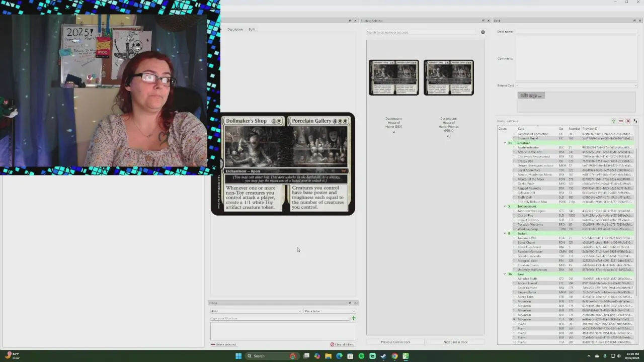Click the Provider ID column header
The image size is (644, 362).
tap(590, 129)
